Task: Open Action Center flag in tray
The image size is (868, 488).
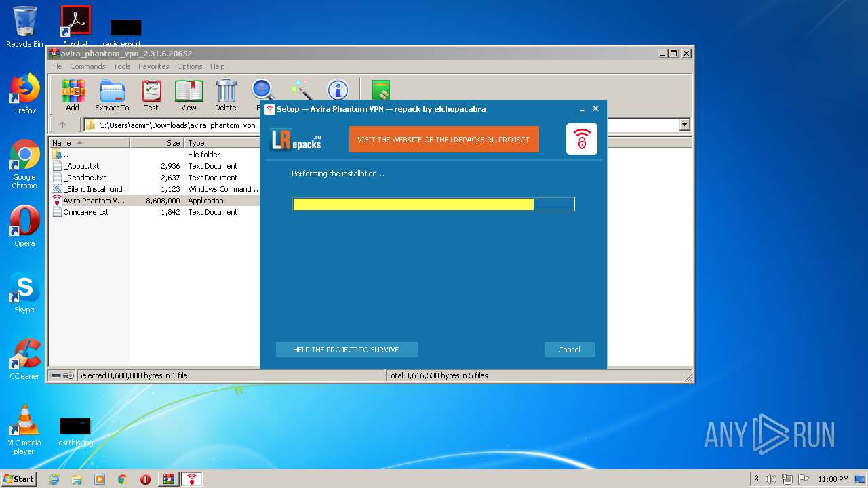Action: pos(803,479)
